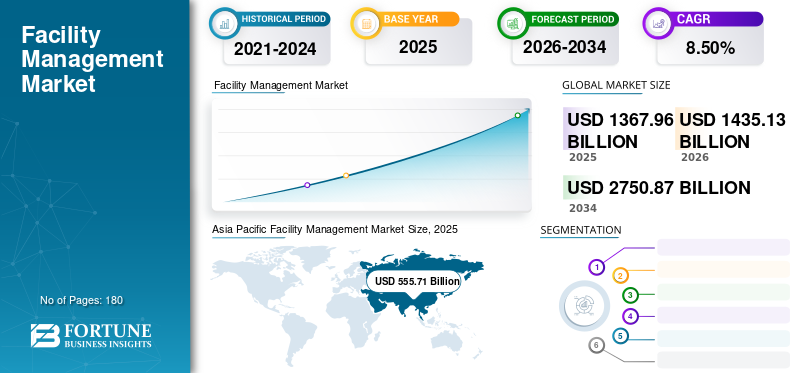This screenshot has width=800, height=374.
Task: Click USD 2750.87 Billion figure
Action: click(659, 188)
